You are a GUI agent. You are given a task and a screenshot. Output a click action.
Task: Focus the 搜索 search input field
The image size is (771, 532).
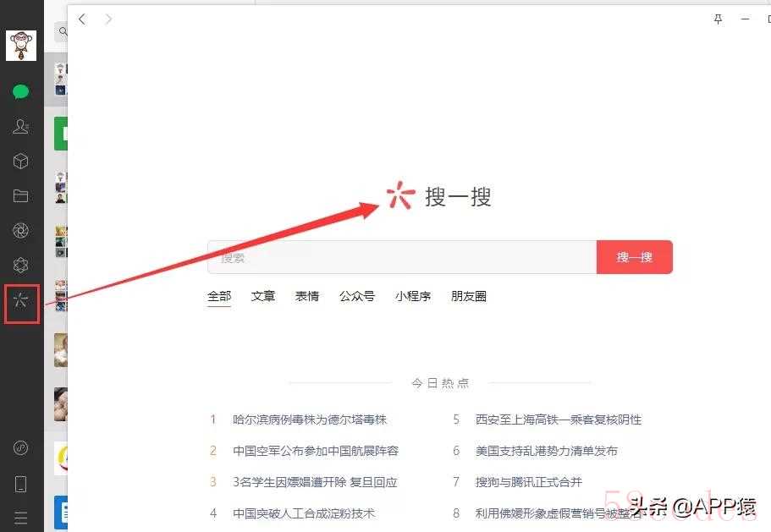[402, 257]
